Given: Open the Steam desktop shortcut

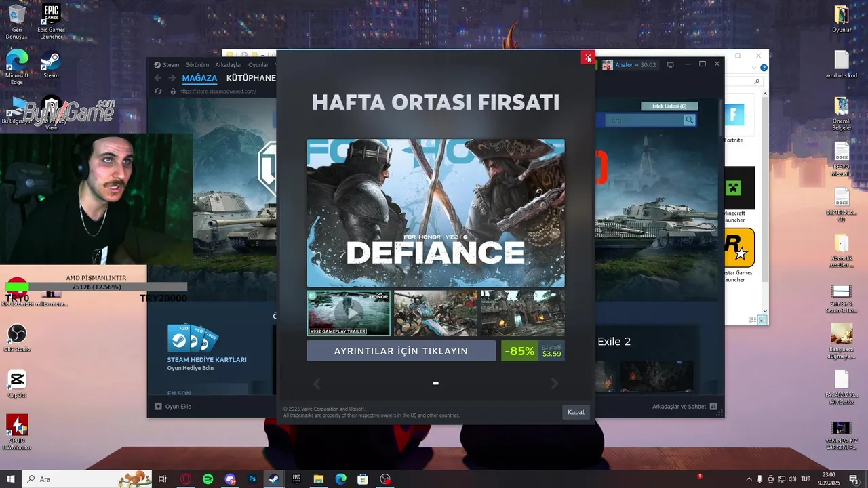Looking at the screenshot, I should coord(51,66).
